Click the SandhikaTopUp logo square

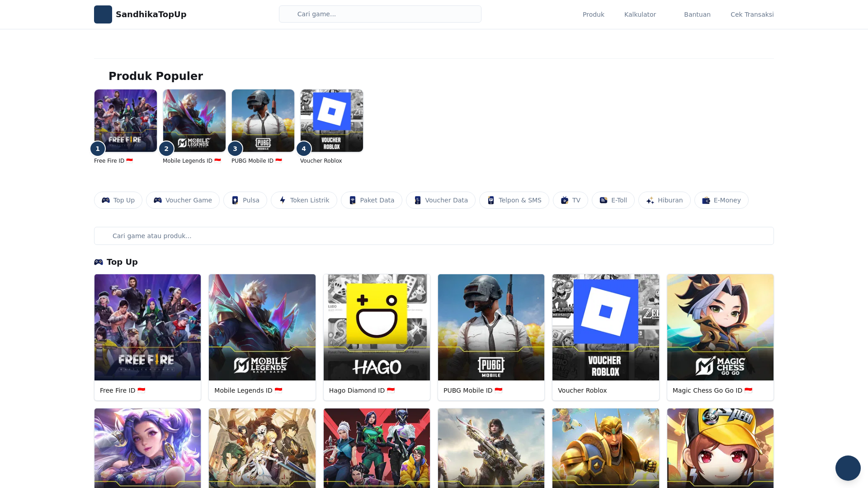coord(103,14)
